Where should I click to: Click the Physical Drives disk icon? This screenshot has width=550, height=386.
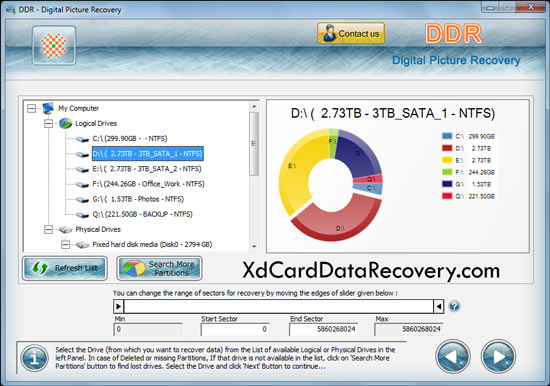65,230
